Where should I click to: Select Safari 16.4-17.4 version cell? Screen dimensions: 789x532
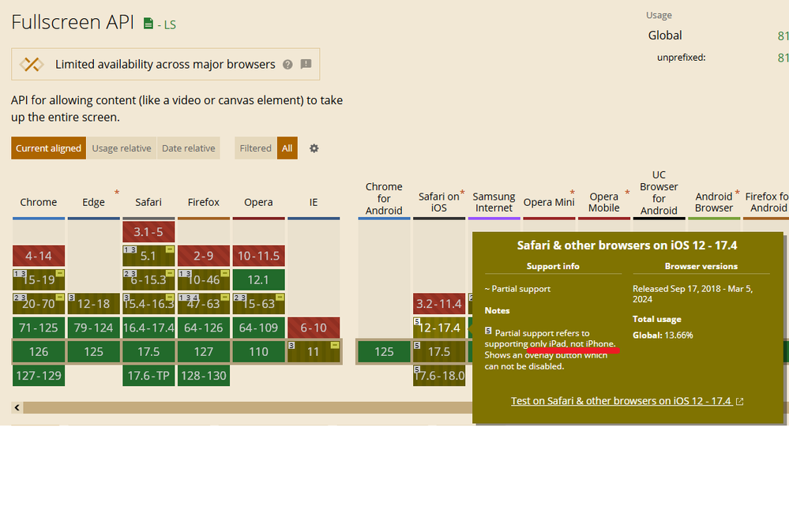148,328
